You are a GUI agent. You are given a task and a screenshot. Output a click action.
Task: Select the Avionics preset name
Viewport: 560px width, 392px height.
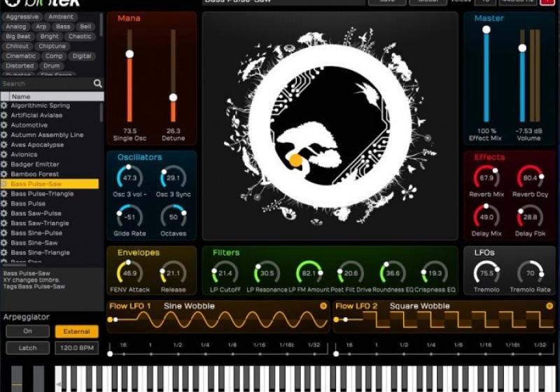coord(24,155)
